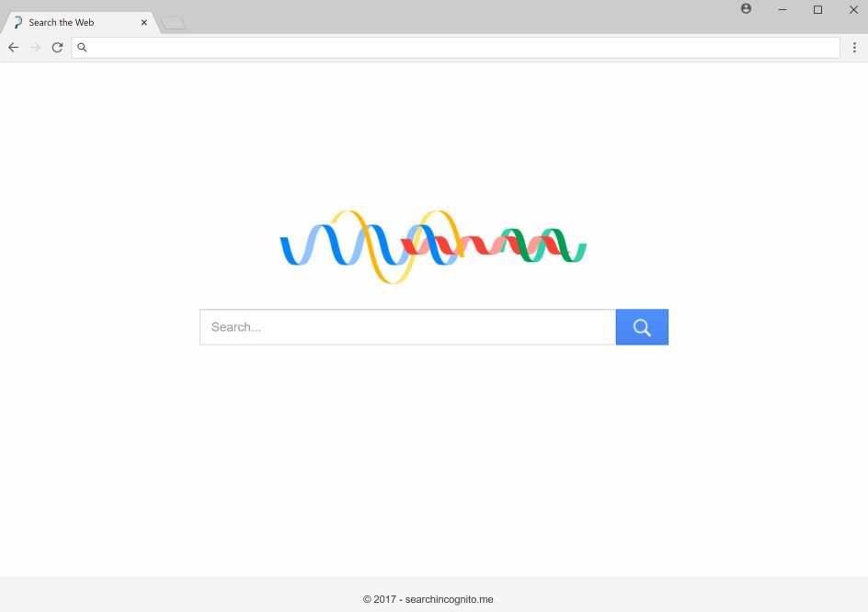Focus the browser address bar
Screen dimensions: 868x612
(x=460, y=47)
